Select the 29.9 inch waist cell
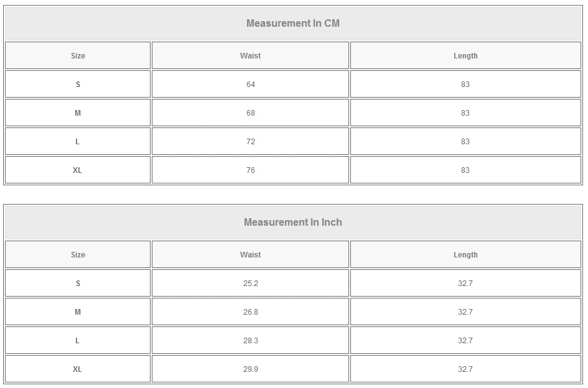 click(250, 369)
